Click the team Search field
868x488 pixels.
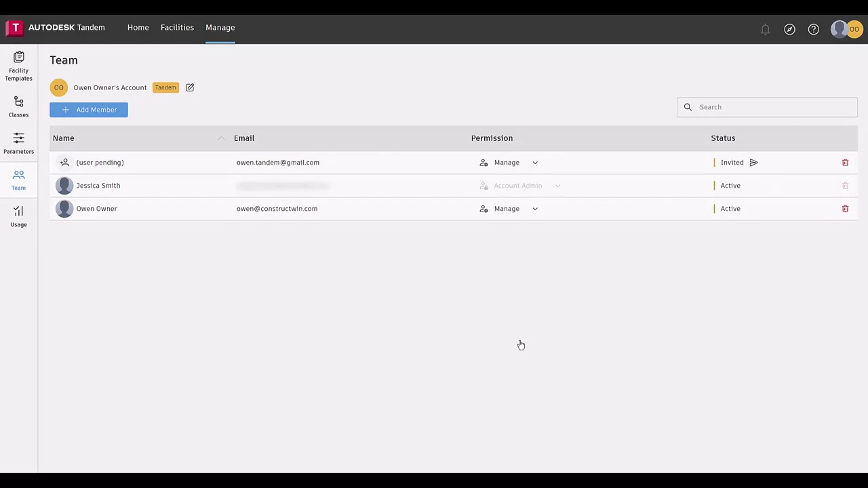click(773, 107)
